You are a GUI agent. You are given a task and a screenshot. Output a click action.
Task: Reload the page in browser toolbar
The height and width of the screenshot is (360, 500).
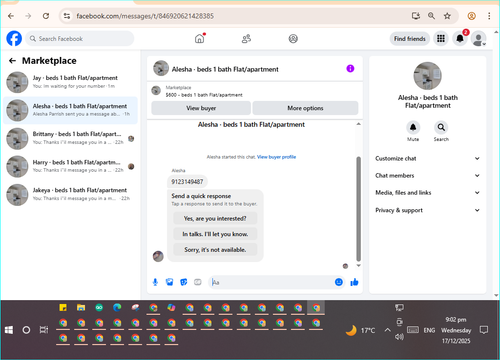click(x=46, y=16)
